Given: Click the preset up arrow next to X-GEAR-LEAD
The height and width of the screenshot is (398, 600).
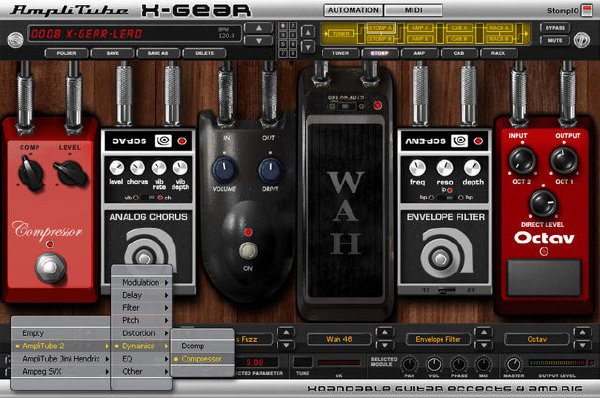Looking at the screenshot, I should tap(259, 28).
